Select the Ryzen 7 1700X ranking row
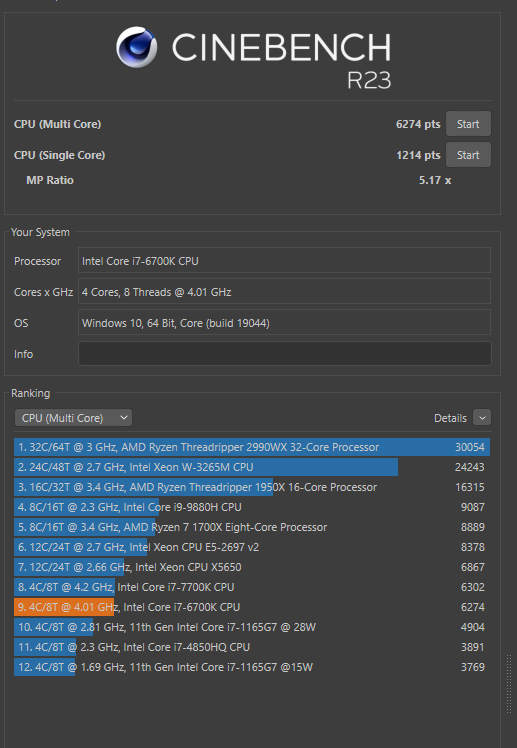This screenshot has width=517, height=748. click(x=252, y=527)
